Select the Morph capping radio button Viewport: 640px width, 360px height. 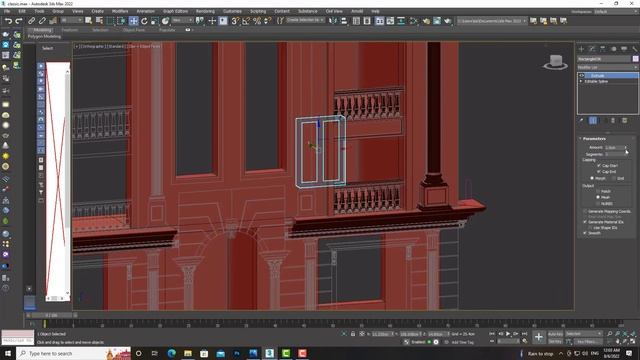592,178
